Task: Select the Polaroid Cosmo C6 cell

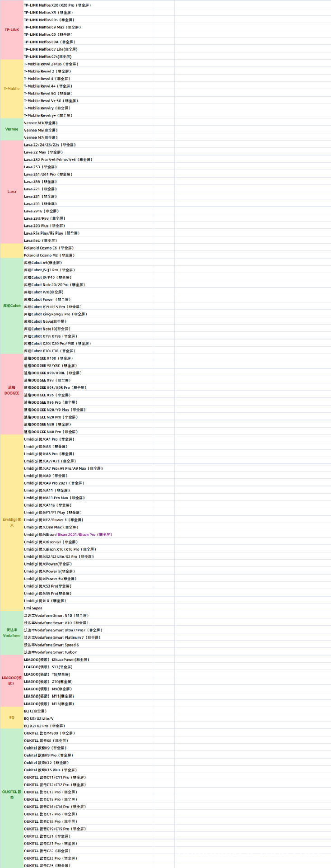Action: (88, 248)
